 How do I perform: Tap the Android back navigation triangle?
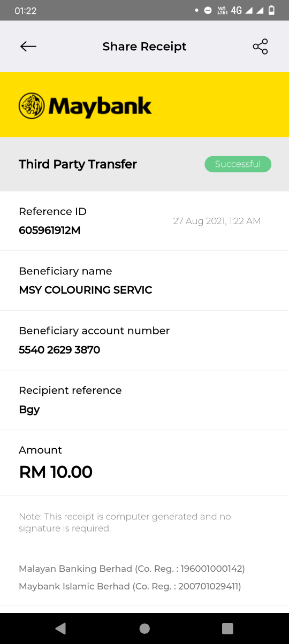click(x=60, y=628)
